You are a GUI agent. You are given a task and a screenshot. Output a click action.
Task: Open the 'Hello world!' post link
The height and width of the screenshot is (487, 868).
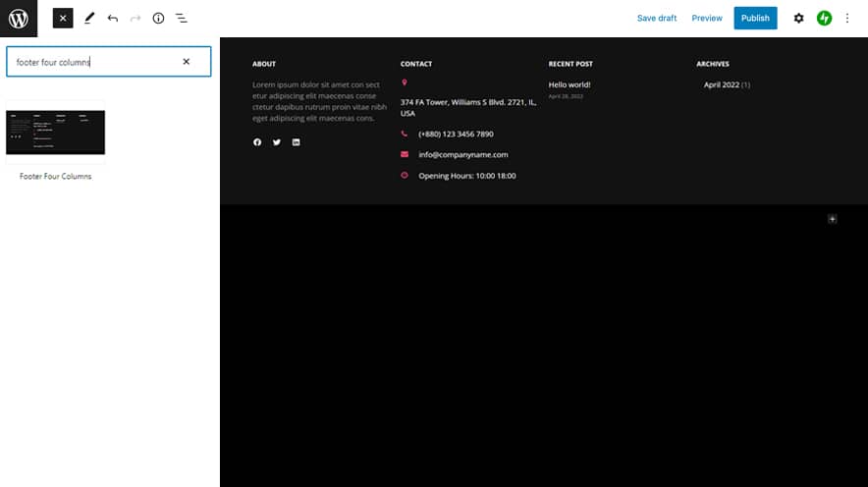570,84
